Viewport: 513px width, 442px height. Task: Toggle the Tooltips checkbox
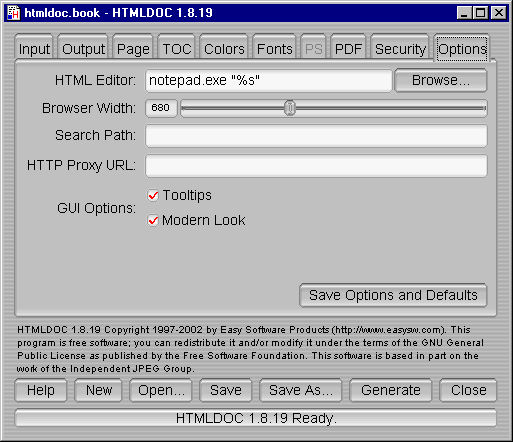pos(153,195)
